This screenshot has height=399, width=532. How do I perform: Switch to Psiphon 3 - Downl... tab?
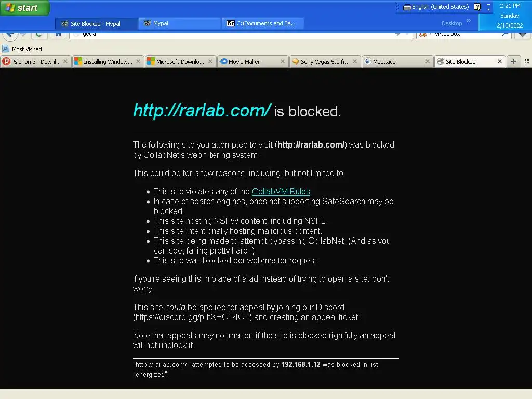tap(35, 62)
